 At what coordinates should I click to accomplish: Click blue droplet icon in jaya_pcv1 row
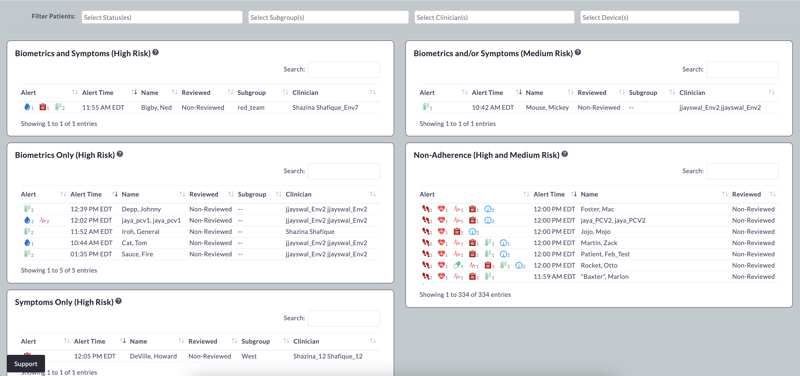[27, 220]
